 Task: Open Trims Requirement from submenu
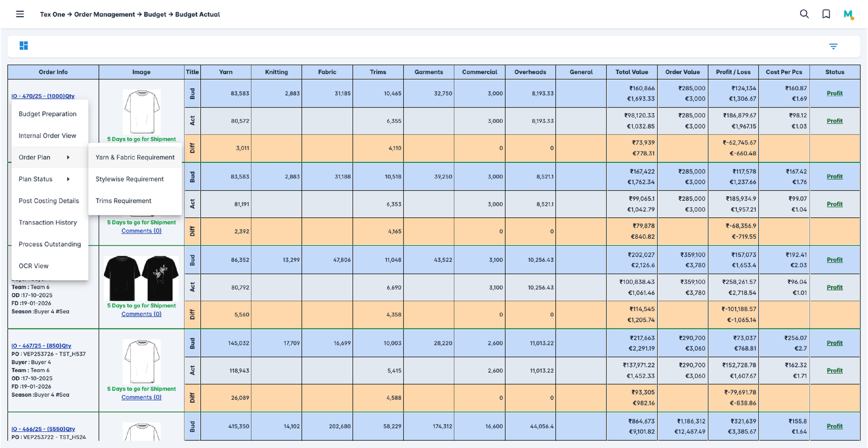point(124,201)
